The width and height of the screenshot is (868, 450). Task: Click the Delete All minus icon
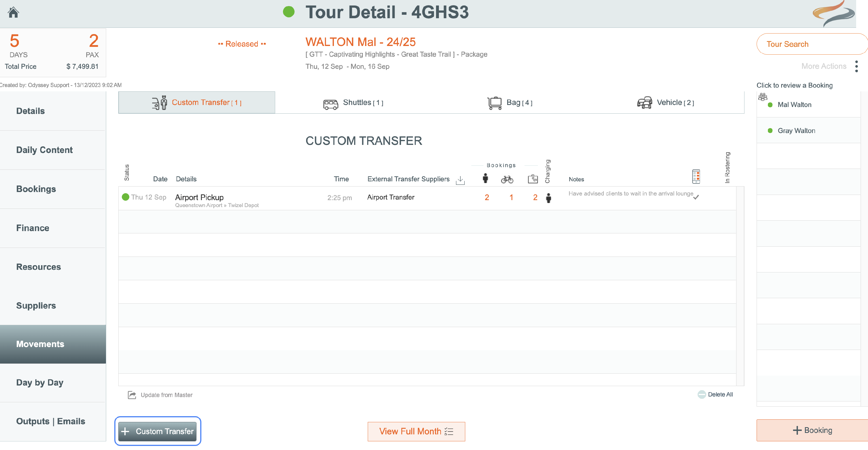702,394
